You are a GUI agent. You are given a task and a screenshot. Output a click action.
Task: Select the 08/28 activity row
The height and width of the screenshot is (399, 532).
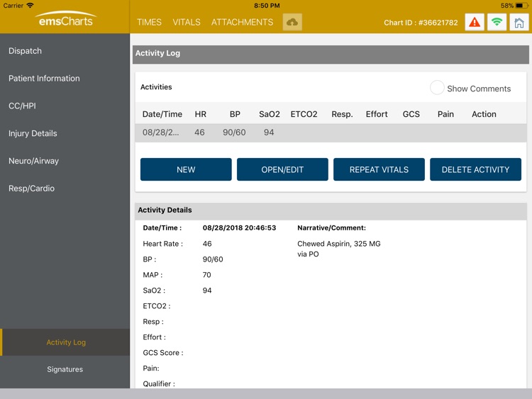(331, 133)
